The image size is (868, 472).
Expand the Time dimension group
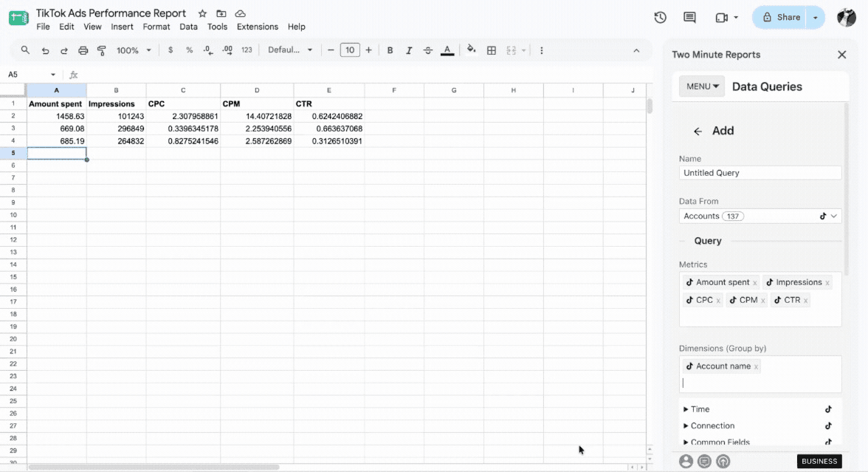(x=685, y=409)
